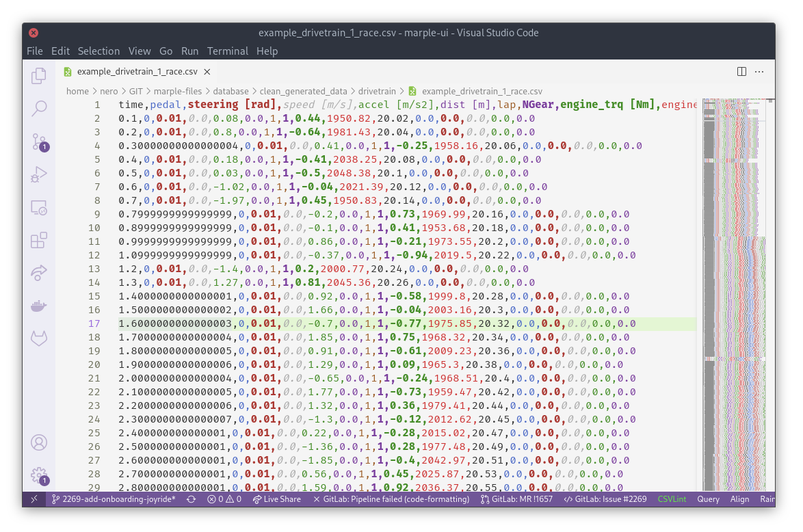Viewport: 803px width, 532px height.
Task: Open the File menu
Action: 34,51
